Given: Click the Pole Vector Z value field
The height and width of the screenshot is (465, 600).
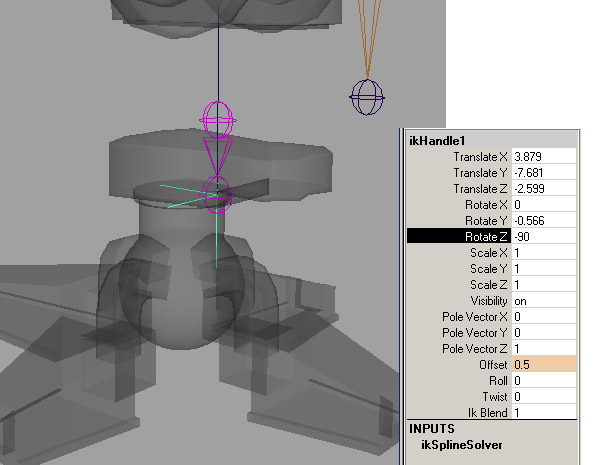Looking at the screenshot, I should click(544, 349).
